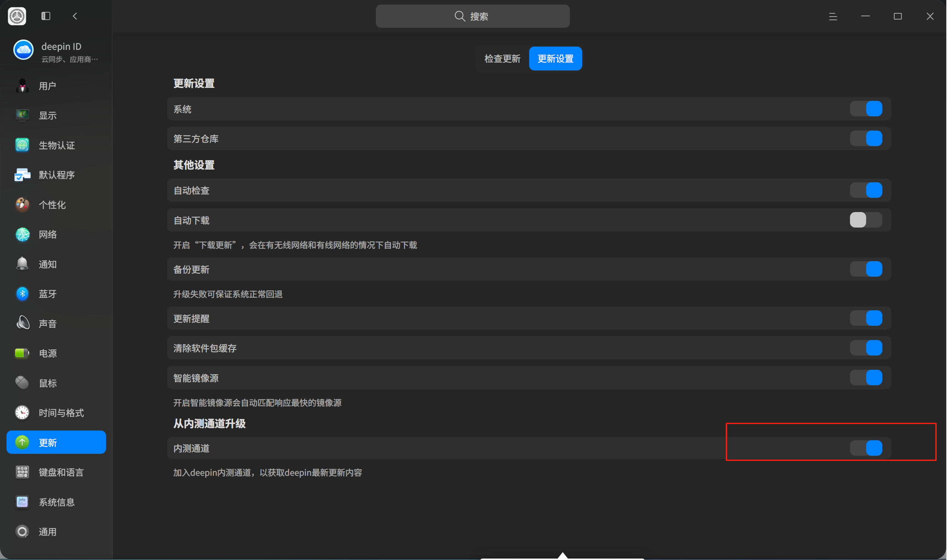
Task: Open 时间与格式 clock icon
Action: [x=22, y=413]
